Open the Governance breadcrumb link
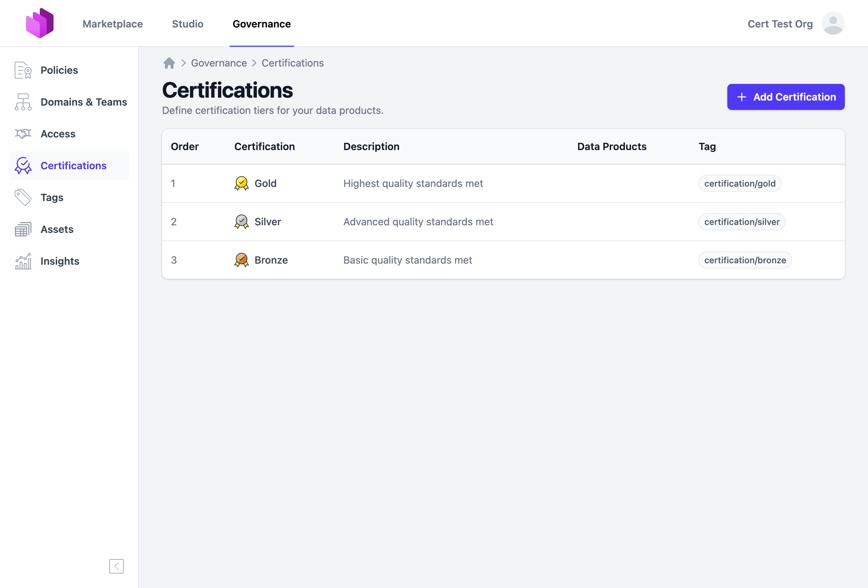The height and width of the screenshot is (588, 868). [219, 63]
